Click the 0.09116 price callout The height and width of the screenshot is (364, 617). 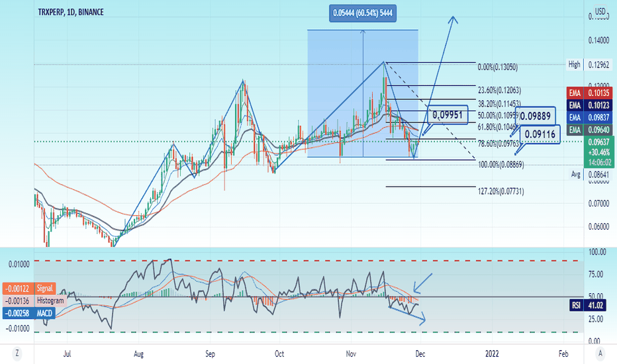[540, 134]
